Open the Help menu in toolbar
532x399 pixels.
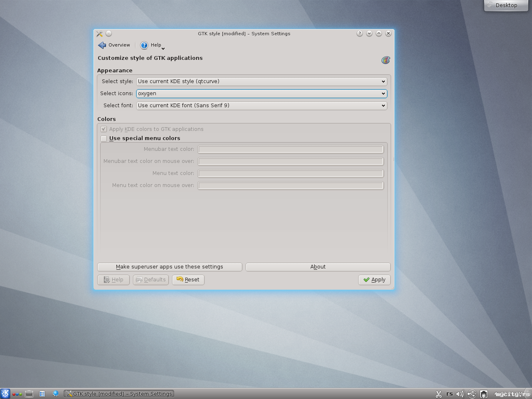pos(152,45)
